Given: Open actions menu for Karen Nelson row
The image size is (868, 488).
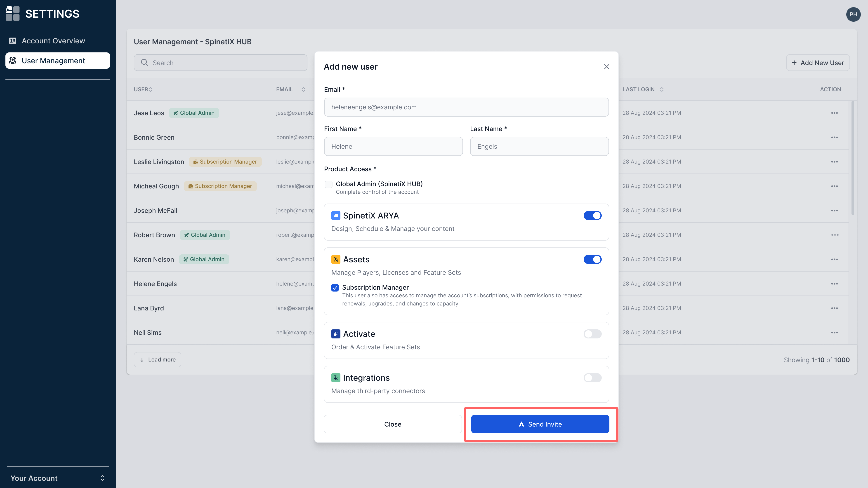Looking at the screenshot, I should coord(834,259).
